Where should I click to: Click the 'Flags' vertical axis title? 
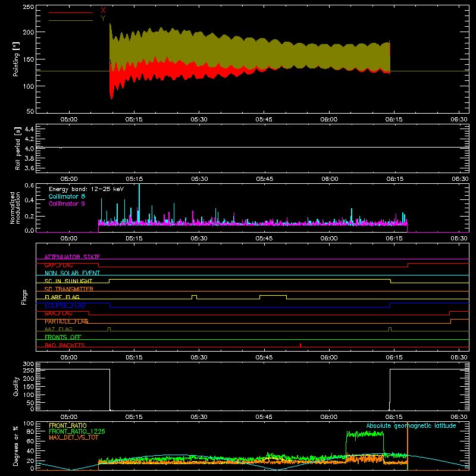tap(24, 297)
